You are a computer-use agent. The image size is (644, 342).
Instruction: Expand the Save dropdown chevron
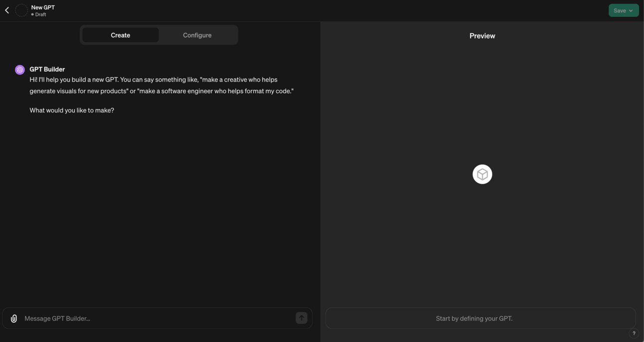tap(631, 10)
